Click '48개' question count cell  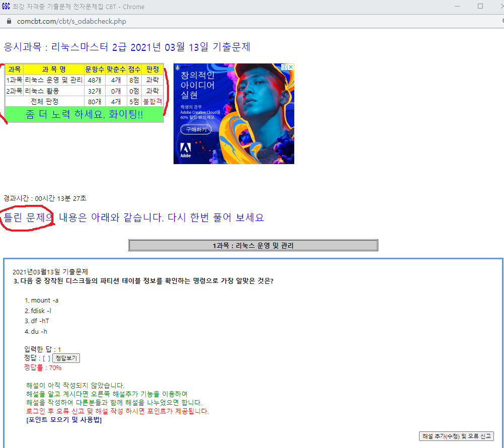95,80
